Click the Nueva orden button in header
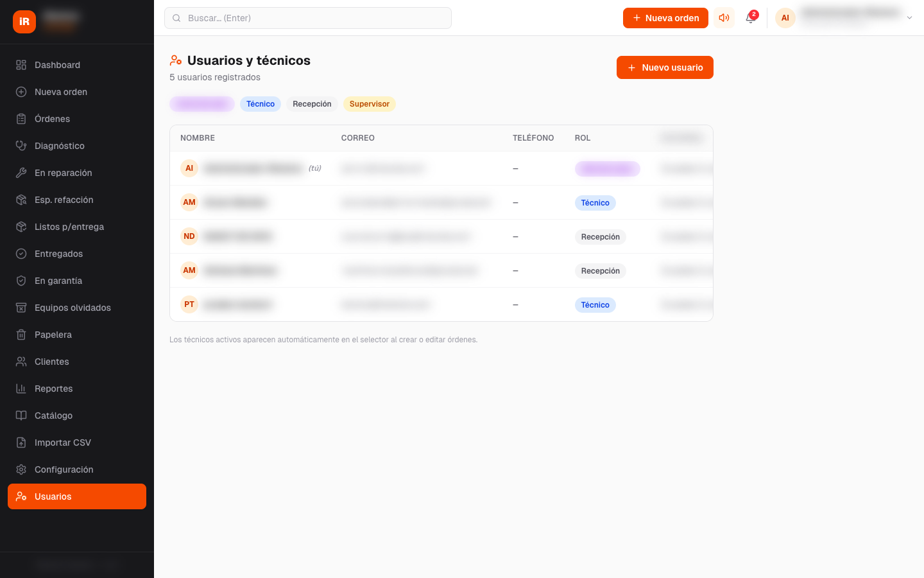 click(665, 18)
